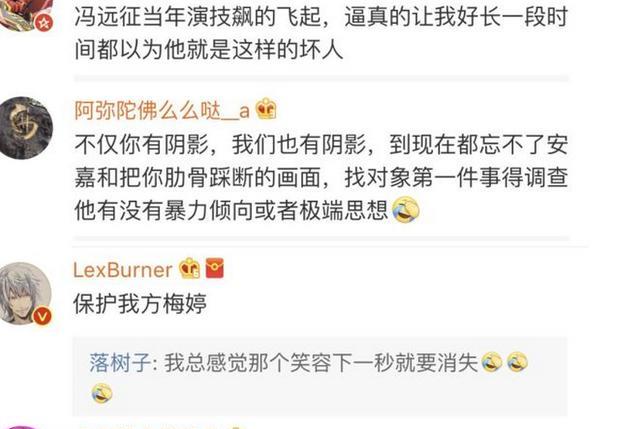640x429 pixels.
Task: Open the comment starting with 不仅你有阴影
Action: (x=321, y=177)
